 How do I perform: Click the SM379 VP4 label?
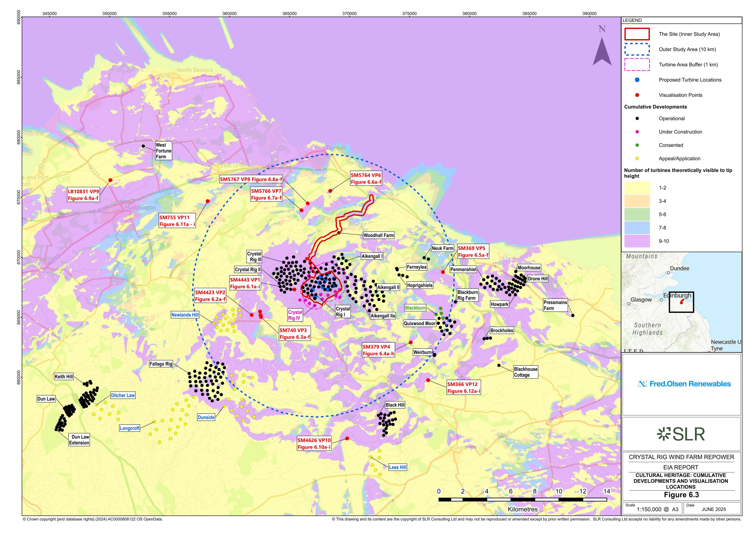[378, 350]
